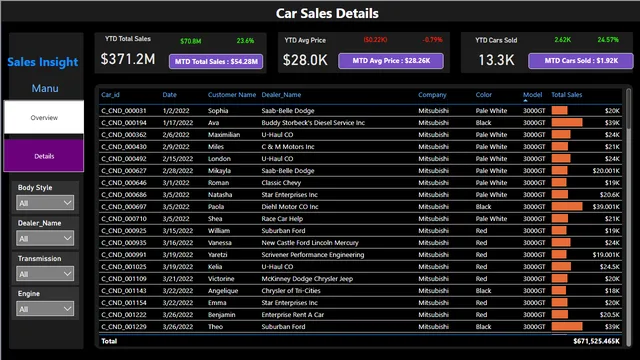Click customer name Sophia

pyautogui.click(x=218, y=111)
